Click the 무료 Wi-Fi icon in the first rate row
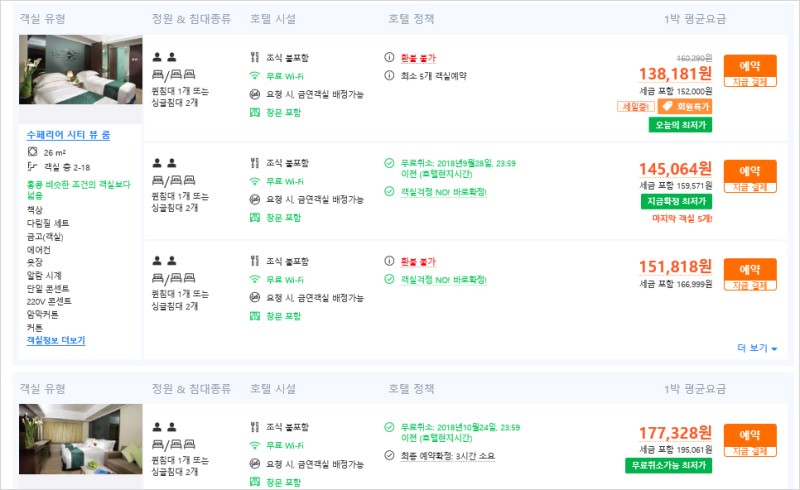 [255, 76]
